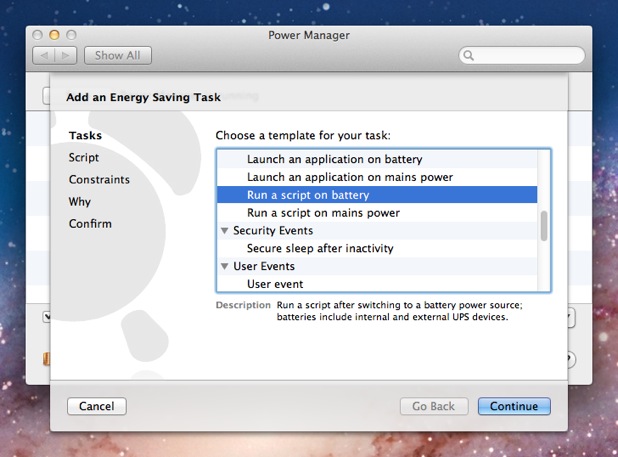Click the search magnifier icon
This screenshot has height=457, width=618.
[468, 56]
